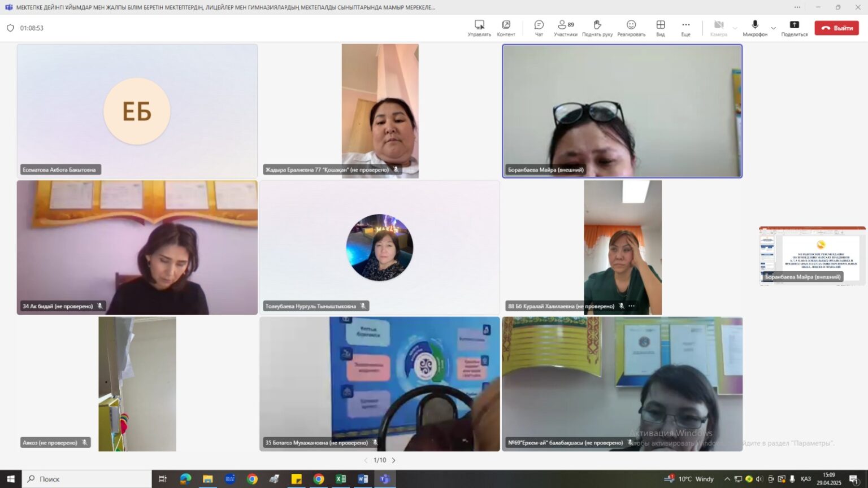The image size is (868, 488).
Task: Leave the meeting with Выйти button
Action: click(836, 28)
